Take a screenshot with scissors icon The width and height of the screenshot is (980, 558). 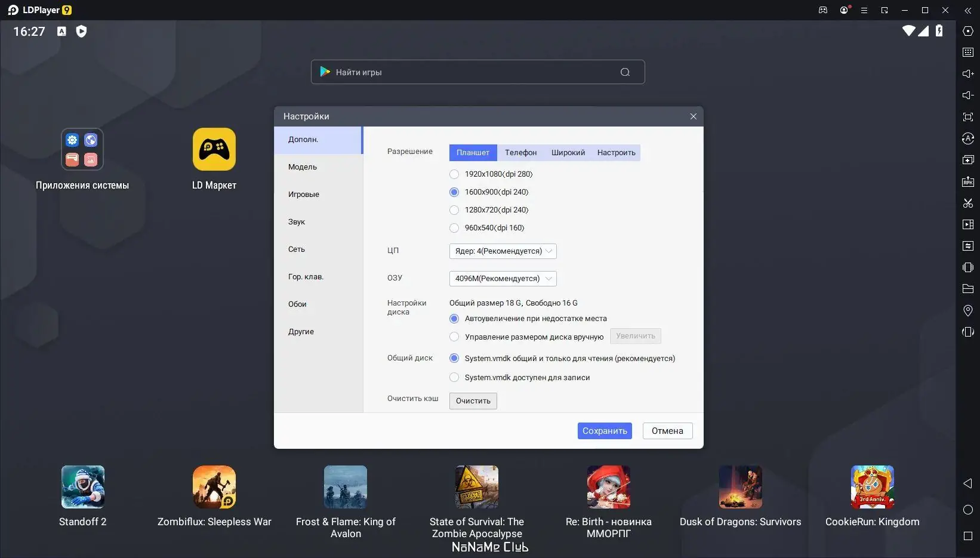[968, 203]
